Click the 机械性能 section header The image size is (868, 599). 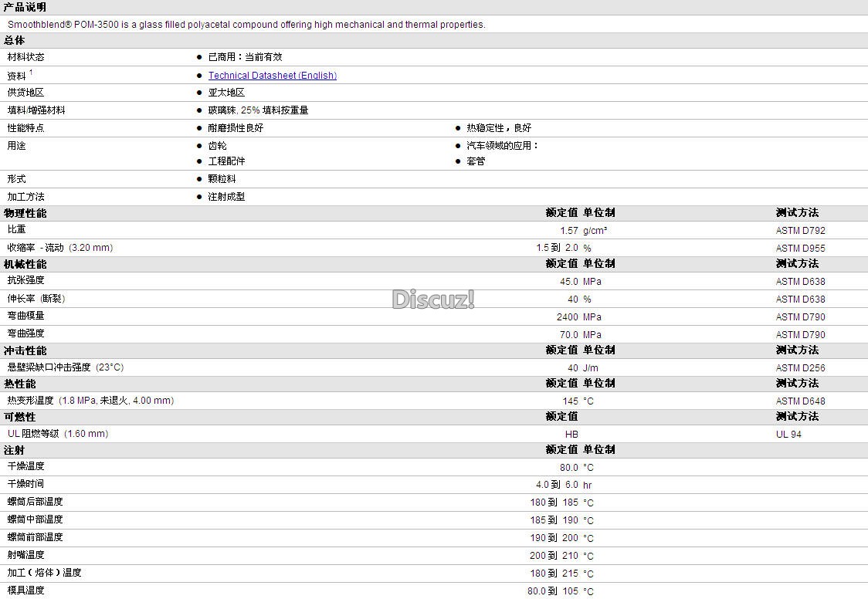25,264
